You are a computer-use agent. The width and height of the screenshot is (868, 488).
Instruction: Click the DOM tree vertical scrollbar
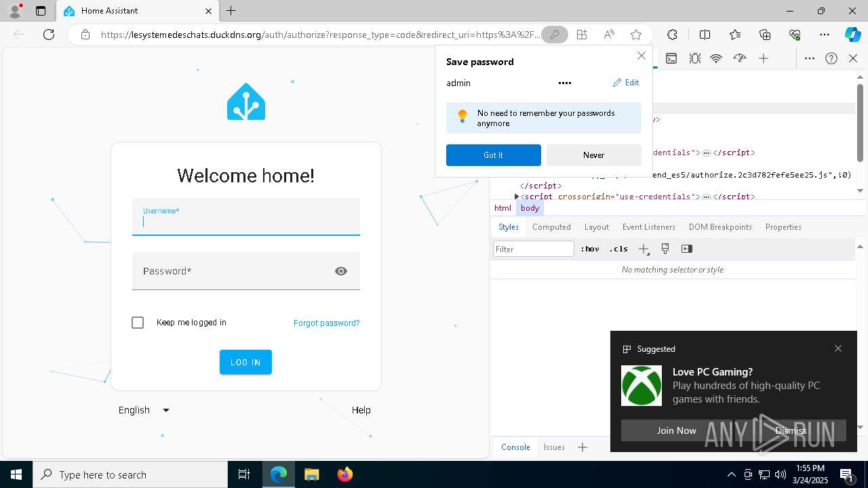click(860, 122)
